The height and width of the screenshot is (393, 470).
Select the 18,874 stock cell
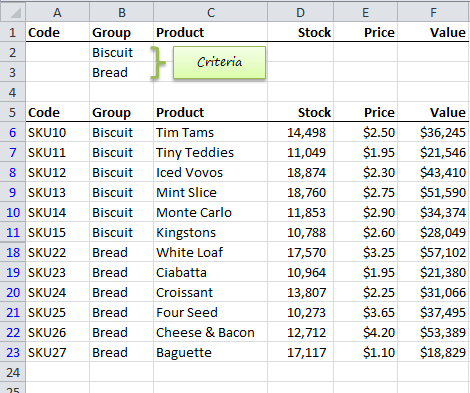pos(300,172)
